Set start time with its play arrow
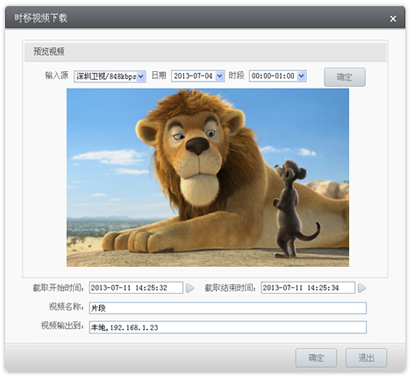The image size is (410, 378). point(190,288)
